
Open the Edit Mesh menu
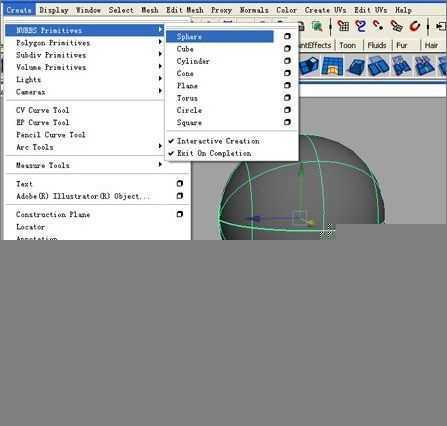tap(185, 10)
